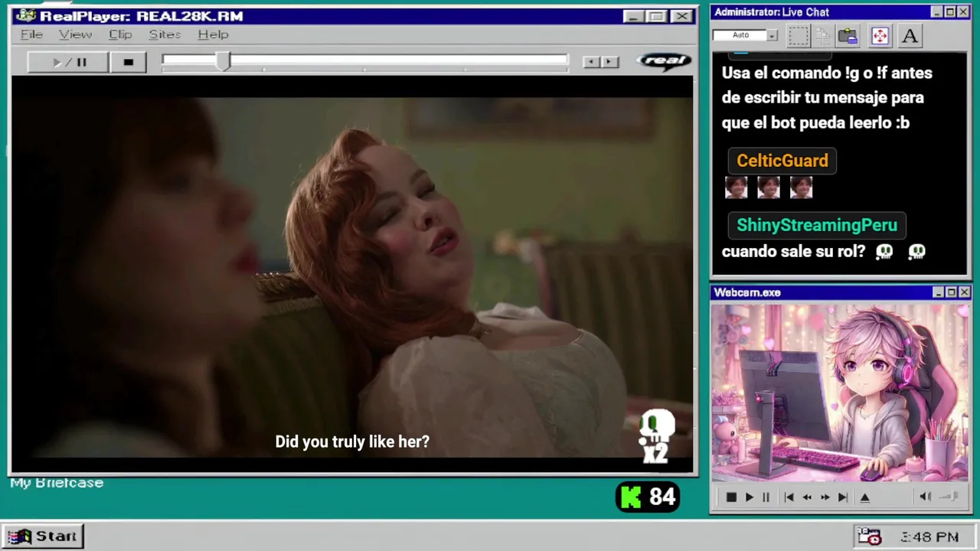This screenshot has width=980, height=551.
Task: Click the RealPlayer previous clip arrow
Action: (x=590, y=62)
